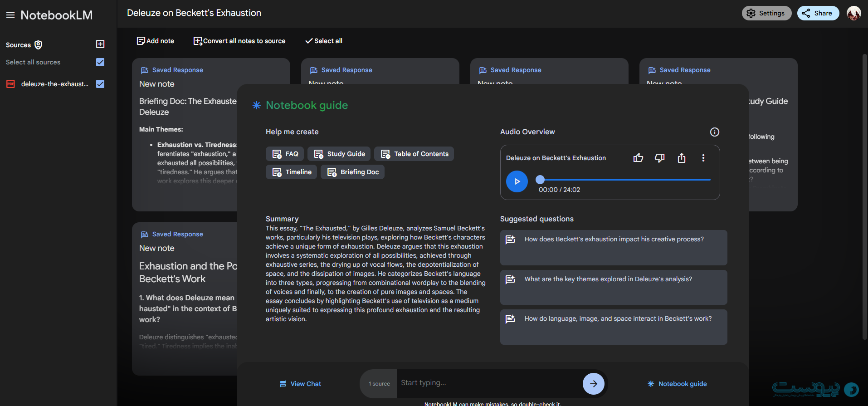The image size is (868, 406).
Task: Generate a Briefing Doc
Action: coord(352,172)
